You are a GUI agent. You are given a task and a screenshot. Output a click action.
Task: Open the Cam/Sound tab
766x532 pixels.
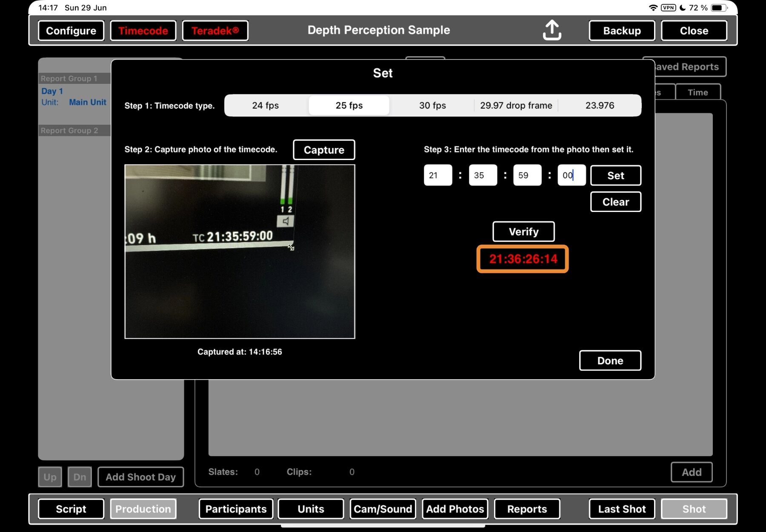click(x=383, y=509)
